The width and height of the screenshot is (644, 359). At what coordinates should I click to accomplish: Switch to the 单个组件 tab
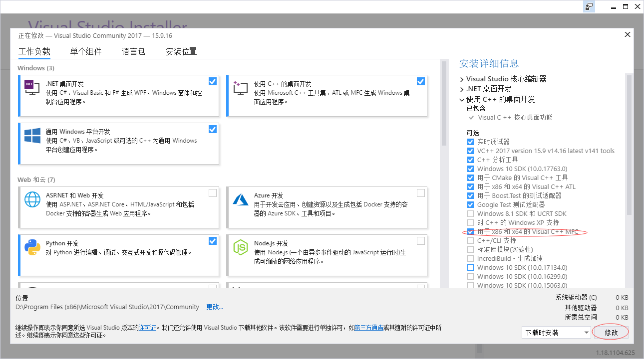[x=86, y=52]
